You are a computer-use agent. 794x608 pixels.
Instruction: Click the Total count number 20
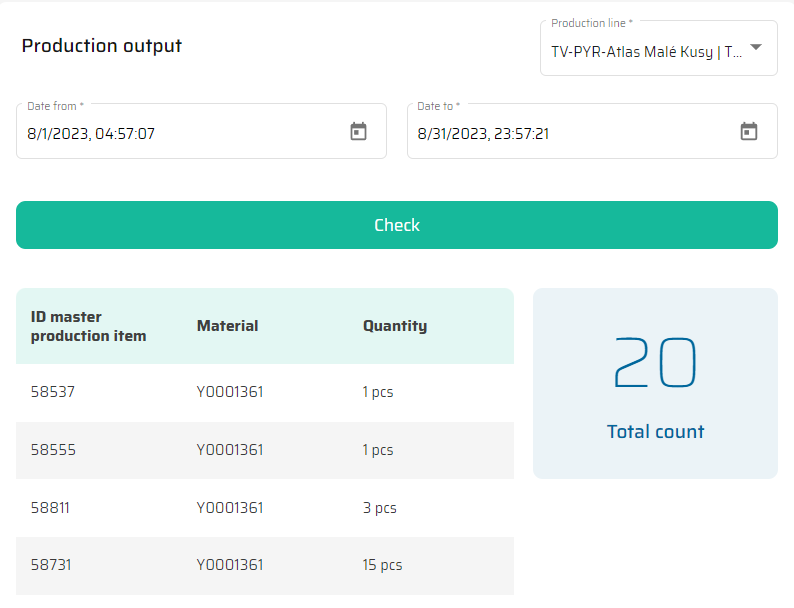[x=654, y=363]
